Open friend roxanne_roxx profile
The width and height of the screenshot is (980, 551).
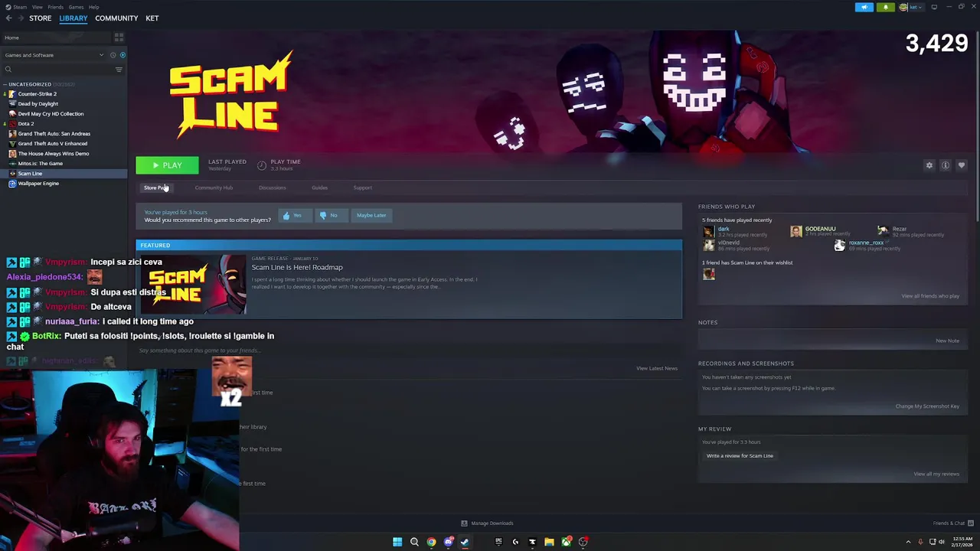pos(866,243)
